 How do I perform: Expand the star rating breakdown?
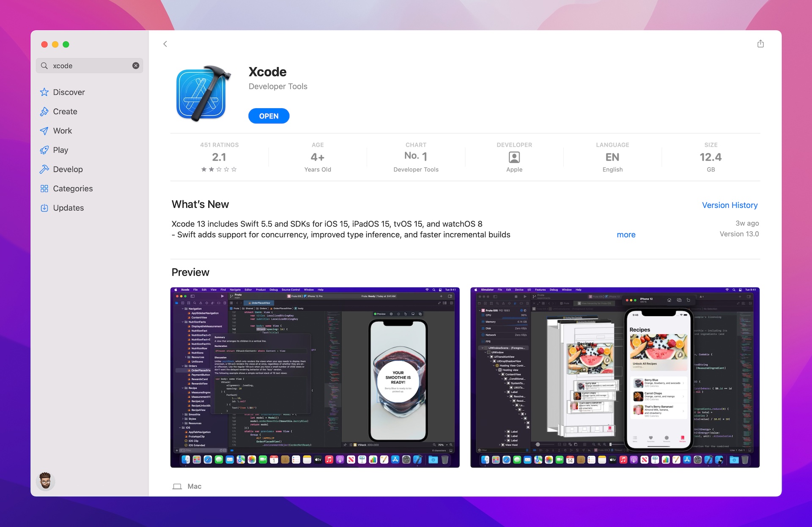point(219,157)
